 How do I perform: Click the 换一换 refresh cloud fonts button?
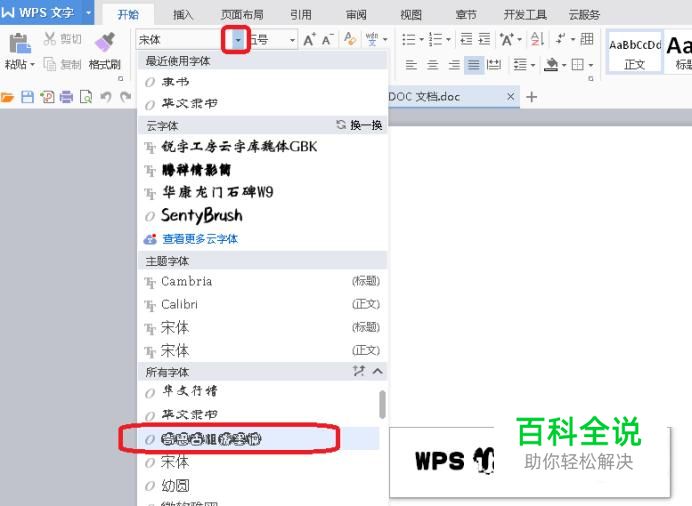pyautogui.click(x=359, y=125)
